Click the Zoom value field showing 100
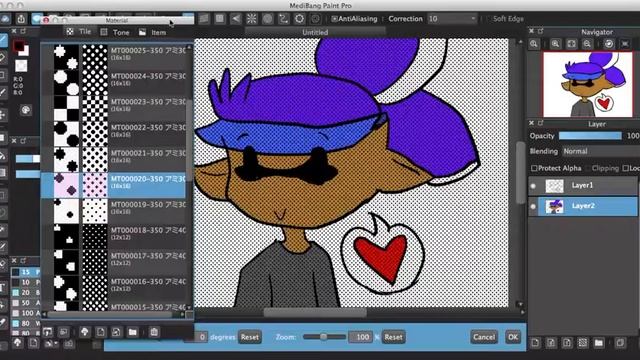This screenshot has height=360, width=640. (x=360, y=337)
